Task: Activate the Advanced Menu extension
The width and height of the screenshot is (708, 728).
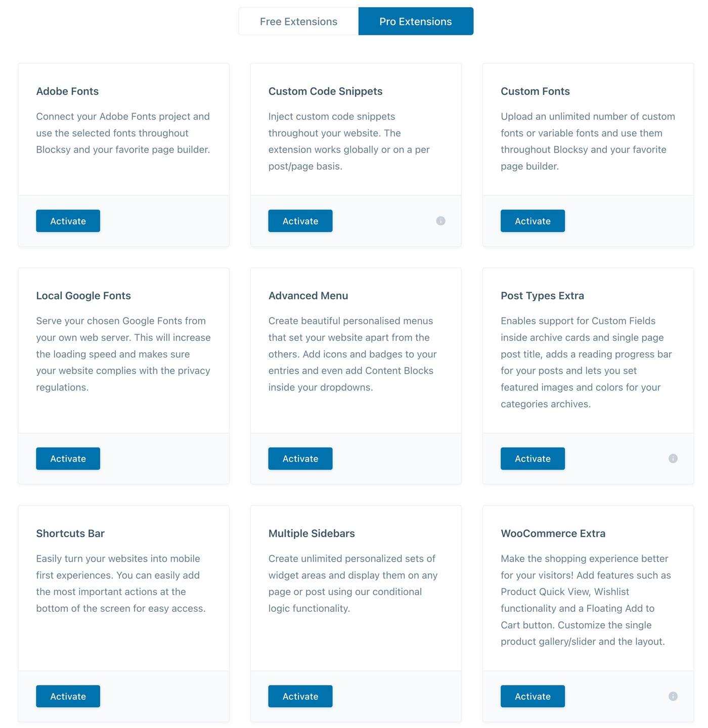Action: click(x=300, y=459)
